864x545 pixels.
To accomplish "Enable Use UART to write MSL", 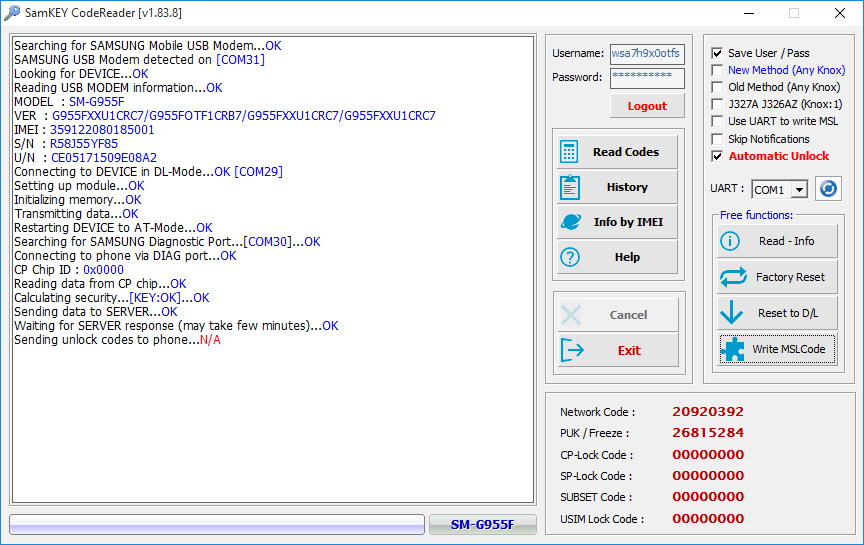I will tap(717, 121).
